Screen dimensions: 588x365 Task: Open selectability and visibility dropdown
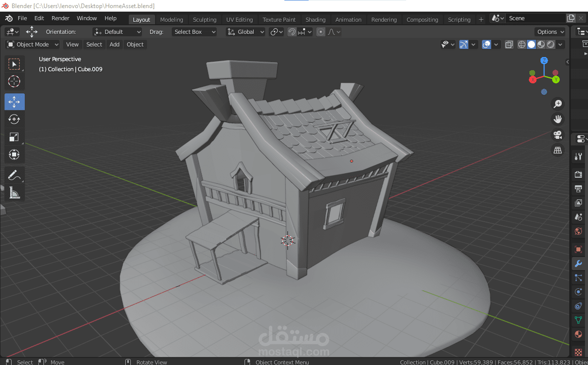[x=448, y=44]
